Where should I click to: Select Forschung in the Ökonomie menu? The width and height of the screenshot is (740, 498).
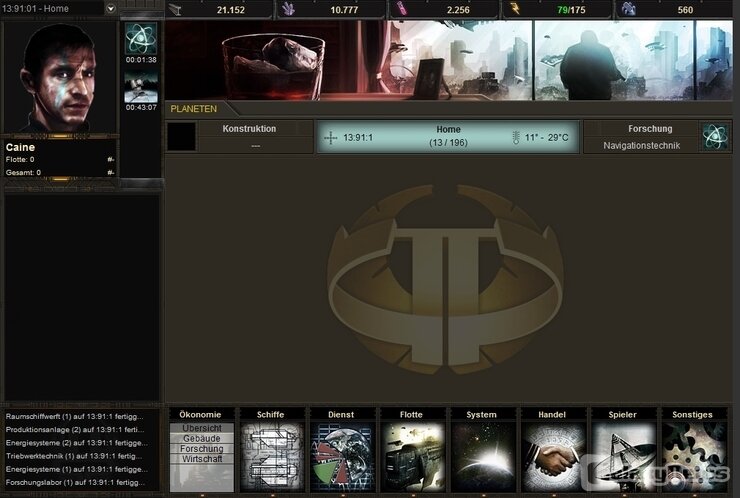point(202,449)
